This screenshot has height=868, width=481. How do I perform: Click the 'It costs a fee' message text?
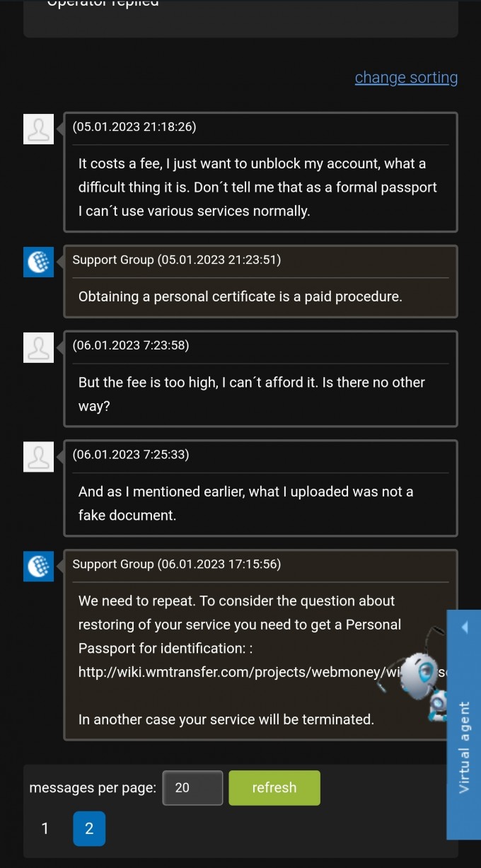pos(257,187)
